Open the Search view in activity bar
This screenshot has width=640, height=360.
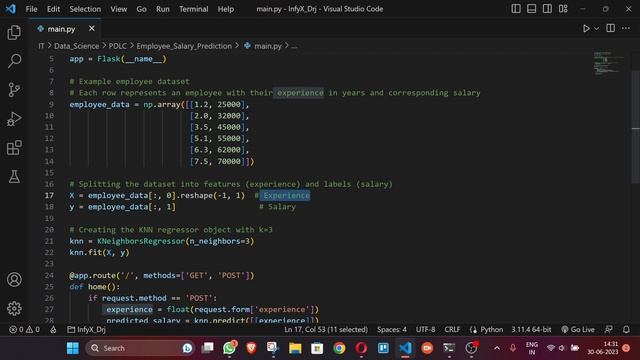pos(14,61)
